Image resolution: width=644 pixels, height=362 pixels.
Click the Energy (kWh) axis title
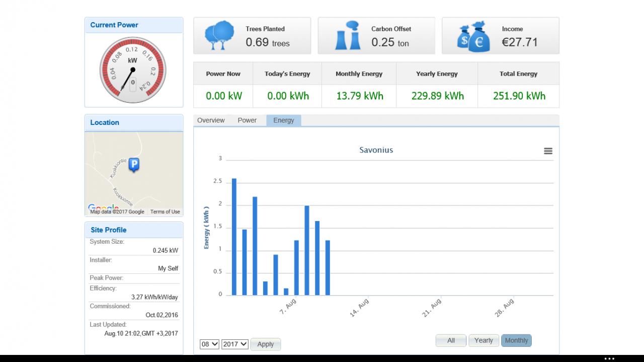click(x=206, y=228)
